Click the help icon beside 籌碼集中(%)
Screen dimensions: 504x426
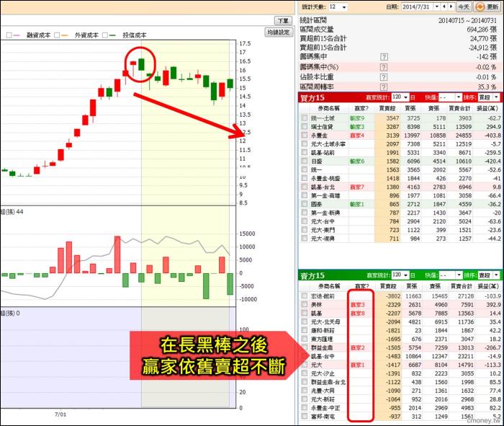click(384, 67)
